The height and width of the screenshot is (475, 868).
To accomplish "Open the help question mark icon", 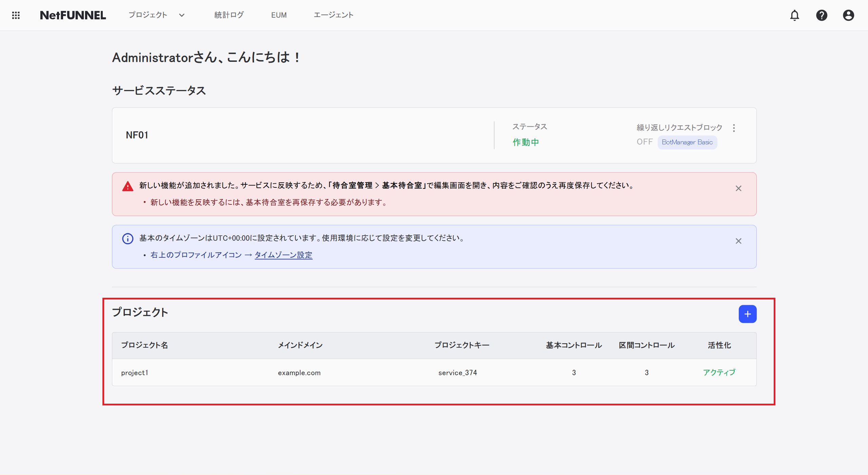I will click(822, 15).
